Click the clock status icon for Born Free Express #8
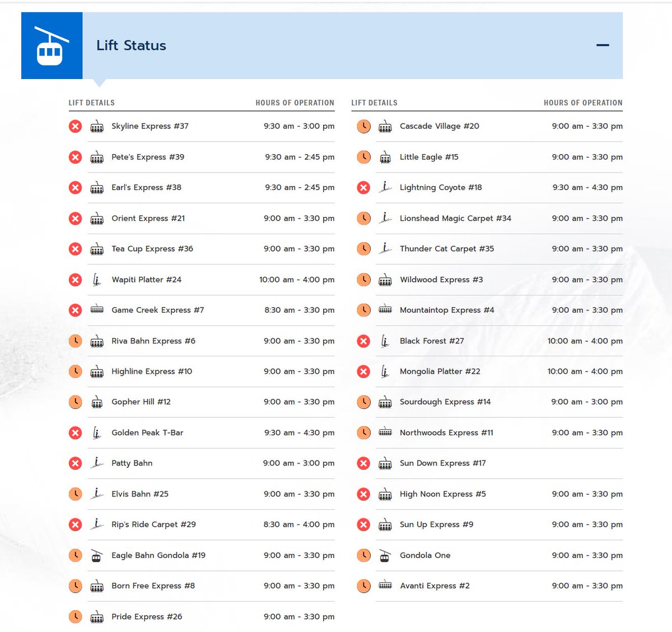Viewport: 672px width, 632px height. click(x=75, y=586)
